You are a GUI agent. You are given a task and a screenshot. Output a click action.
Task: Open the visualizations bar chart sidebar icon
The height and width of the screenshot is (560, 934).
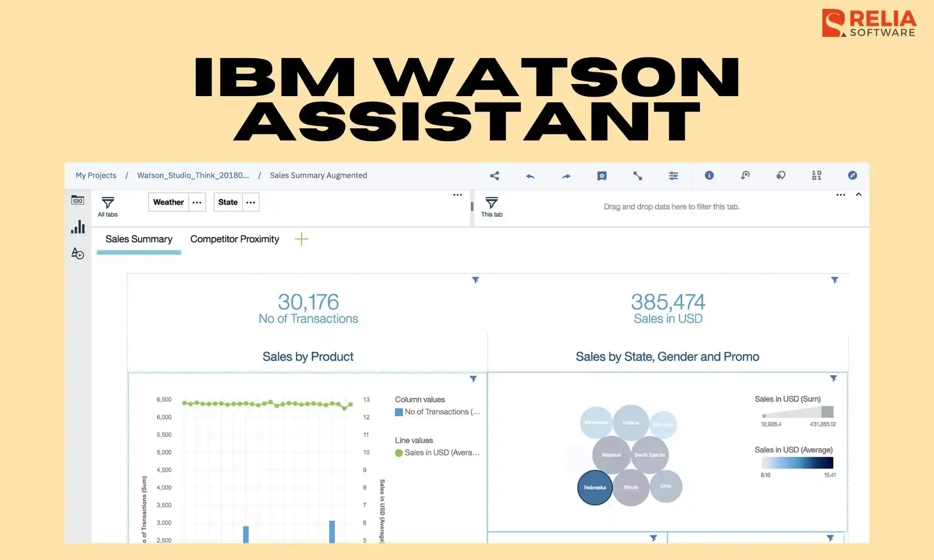click(78, 227)
